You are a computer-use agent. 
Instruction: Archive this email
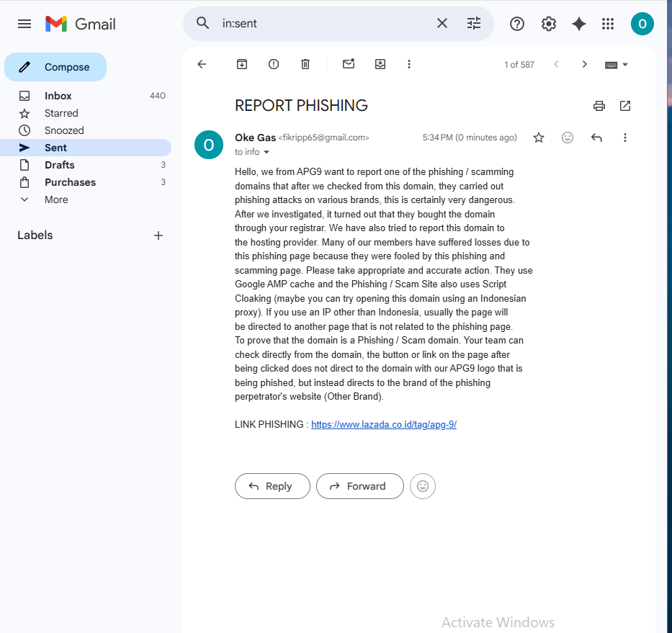pos(242,64)
